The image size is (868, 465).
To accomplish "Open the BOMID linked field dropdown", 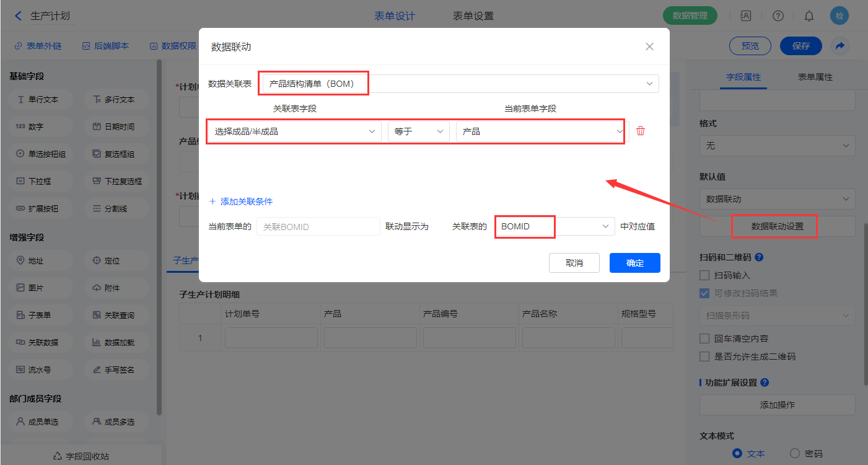I will [x=555, y=227].
